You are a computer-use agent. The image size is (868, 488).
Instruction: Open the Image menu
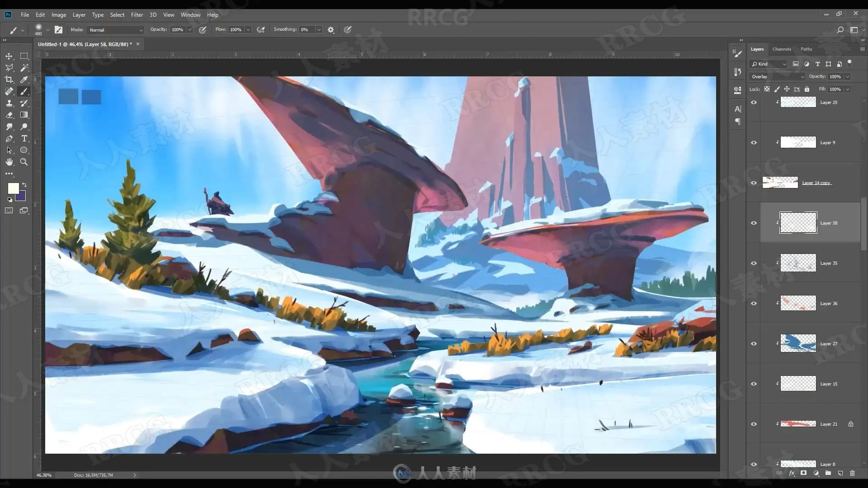pyautogui.click(x=59, y=15)
